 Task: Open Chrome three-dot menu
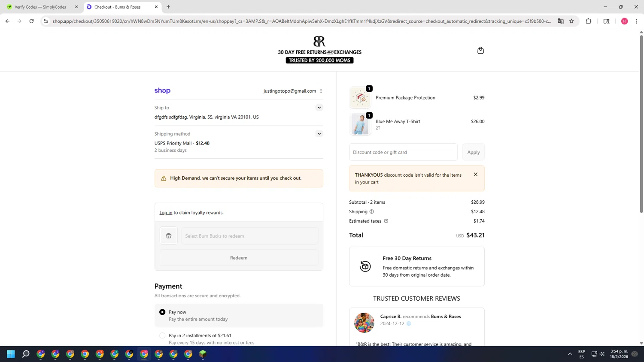636,21
